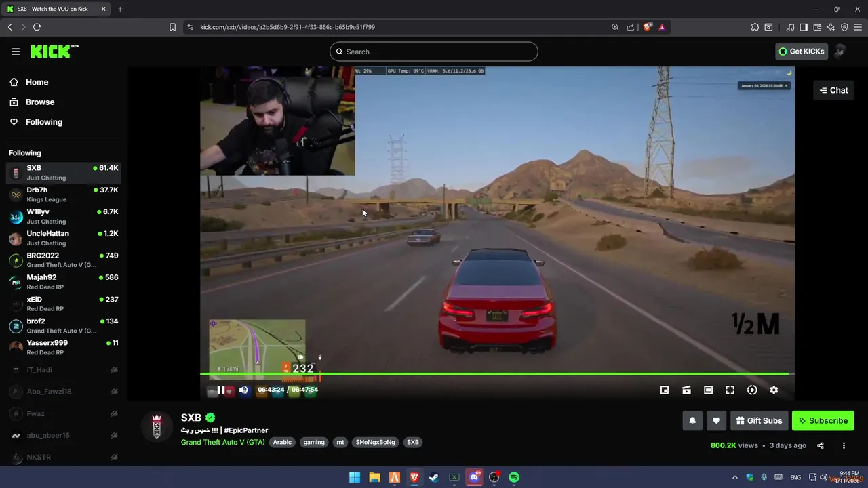The width and height of the screenshot is (868, 488).
Task: Open a new browser tab
Action: click(120, 9)
